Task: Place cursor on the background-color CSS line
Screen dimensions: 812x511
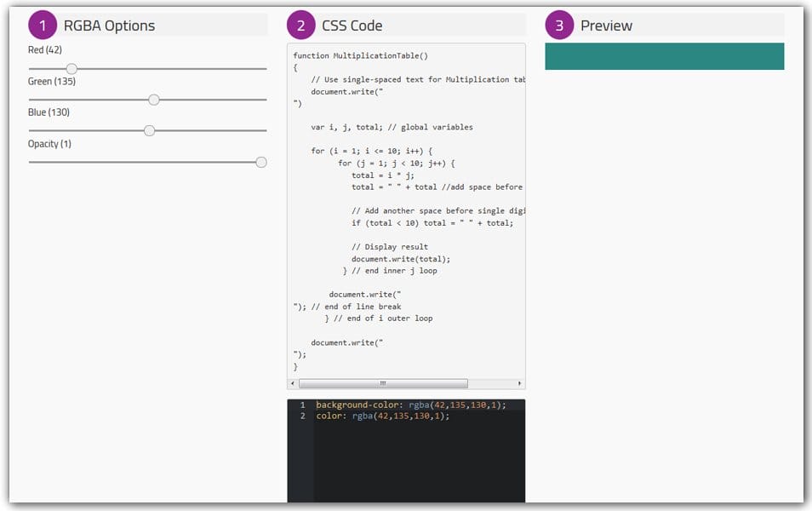Action: [x=410, y=405]
